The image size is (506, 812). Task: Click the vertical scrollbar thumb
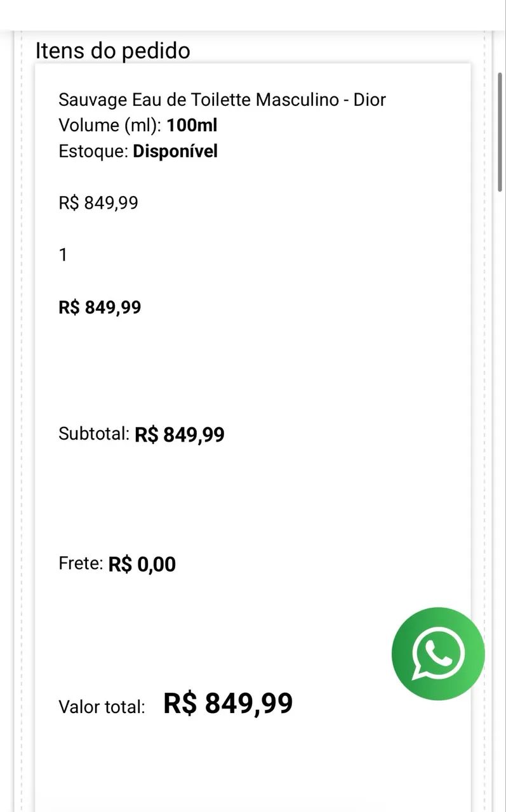(x=500, y=131)
